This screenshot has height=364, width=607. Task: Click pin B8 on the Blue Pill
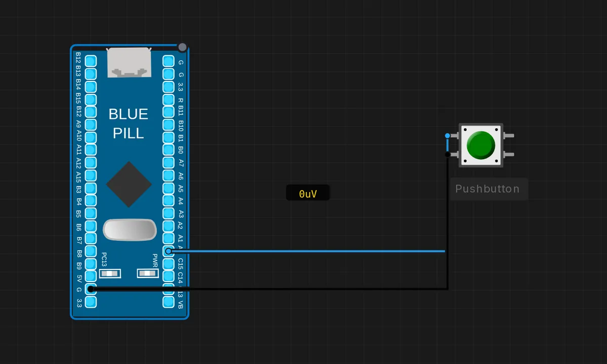pos(91,251)
